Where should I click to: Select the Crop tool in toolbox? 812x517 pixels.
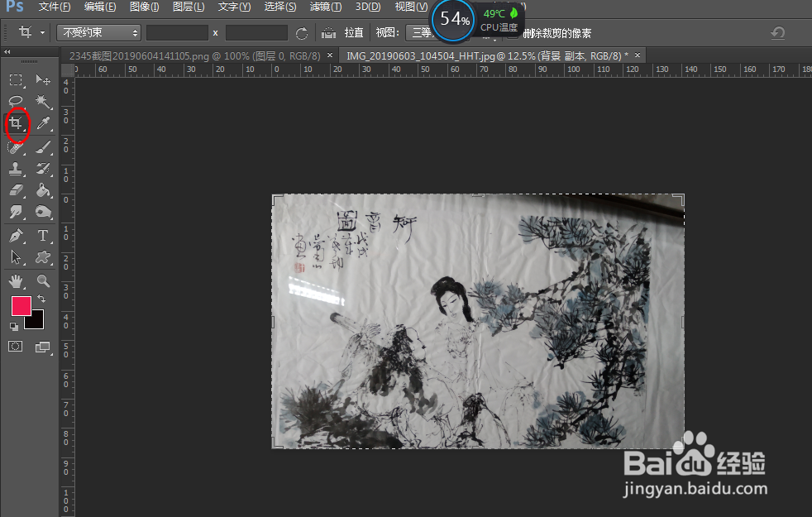(x=16, y=123)
